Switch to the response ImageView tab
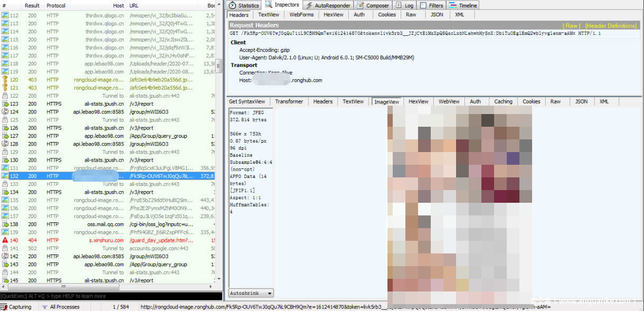 pyautogui.click(x=387, y=101)
